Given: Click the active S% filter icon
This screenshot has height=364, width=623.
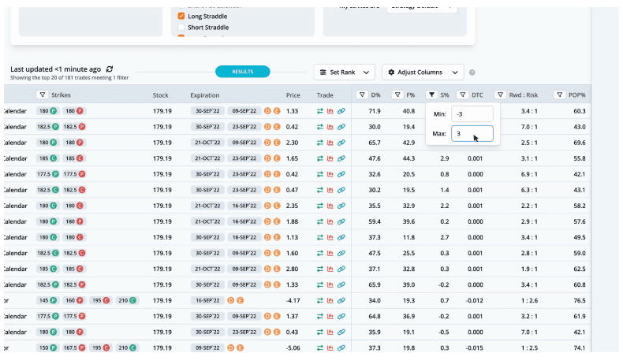Looking at the screenshot, I should coord(431,95).
